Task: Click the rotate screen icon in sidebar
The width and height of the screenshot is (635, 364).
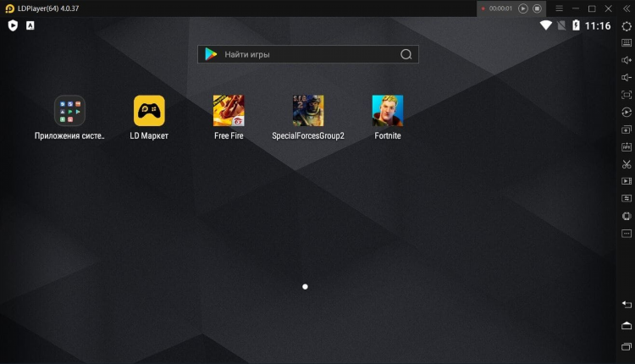Action: (627, 216)
